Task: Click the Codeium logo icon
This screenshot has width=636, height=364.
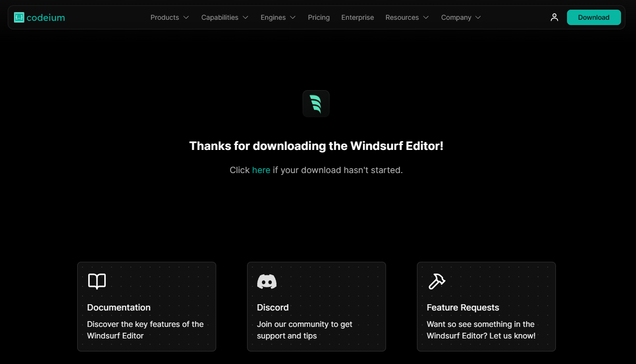Action: 19,17
